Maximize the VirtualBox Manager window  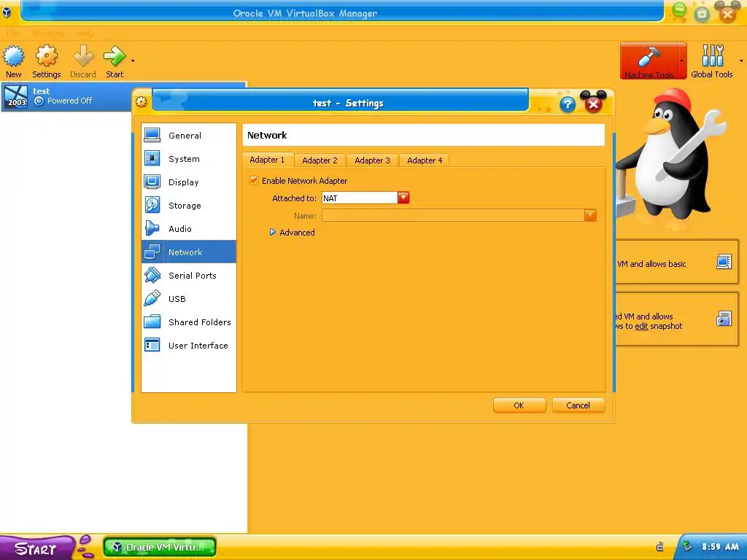pos(702,15)
